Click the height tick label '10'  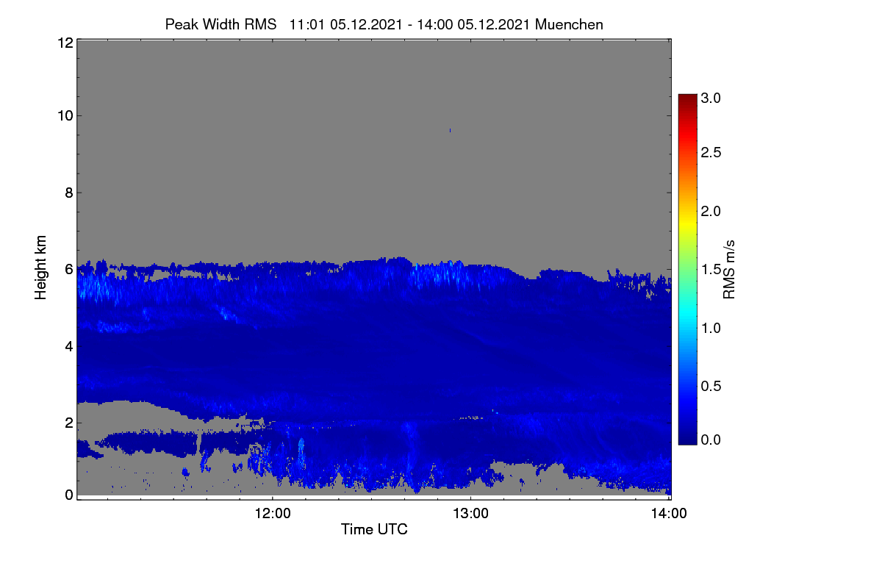[64, 115]
